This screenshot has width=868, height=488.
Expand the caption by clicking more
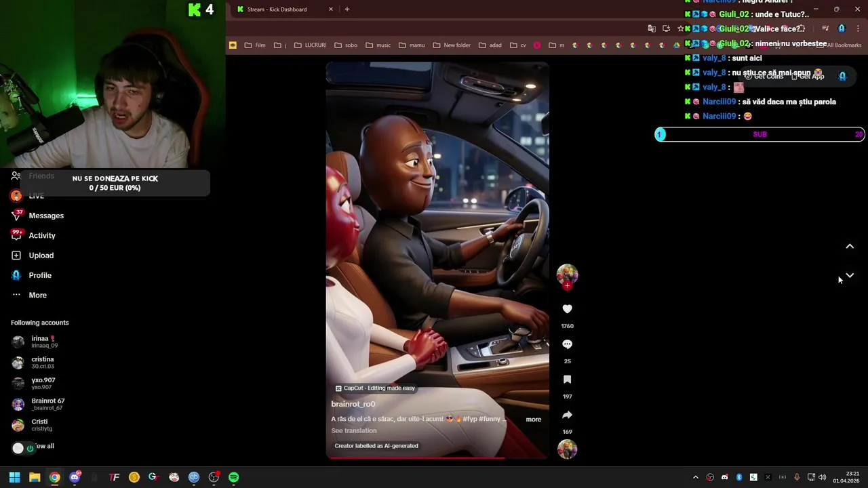(x=534, y=420)
